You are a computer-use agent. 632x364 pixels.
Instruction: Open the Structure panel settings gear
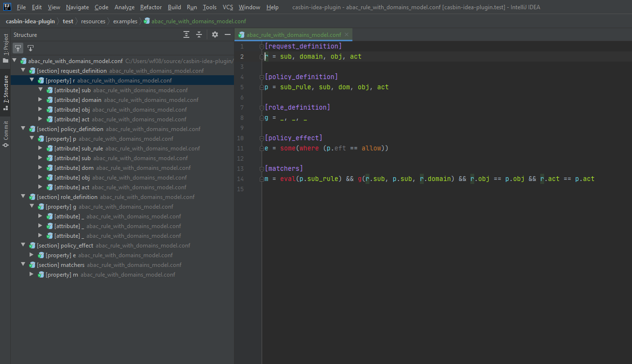point(215,34)
